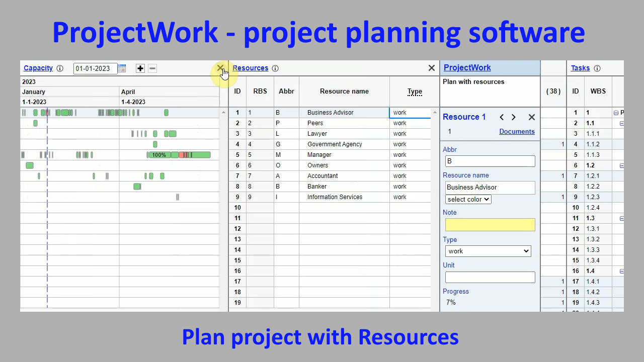The width and height of the screenshot is (644, 362).
Task: Go to previous resource arrow
Action: pyautogui.click(x=502, y=117)
